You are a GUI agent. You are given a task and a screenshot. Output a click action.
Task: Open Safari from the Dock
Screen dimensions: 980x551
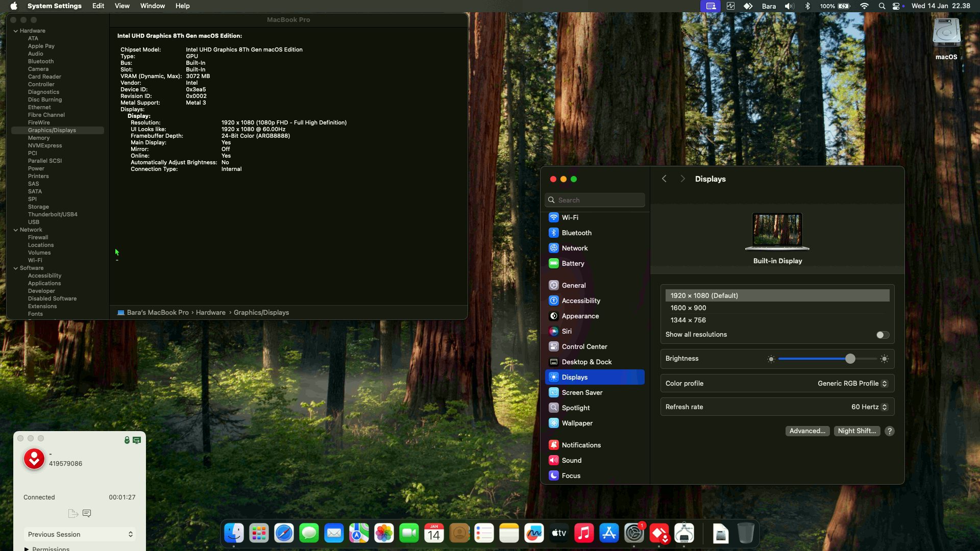point(284,534)
